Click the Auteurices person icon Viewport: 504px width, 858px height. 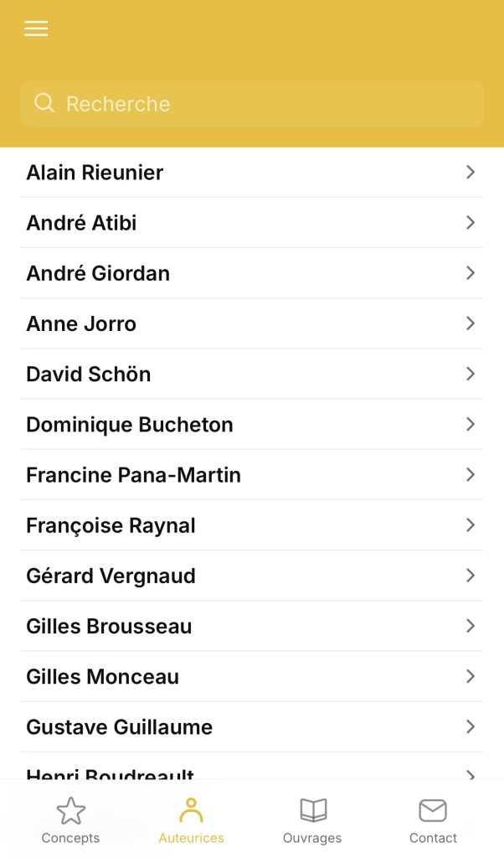click(191, 810)
